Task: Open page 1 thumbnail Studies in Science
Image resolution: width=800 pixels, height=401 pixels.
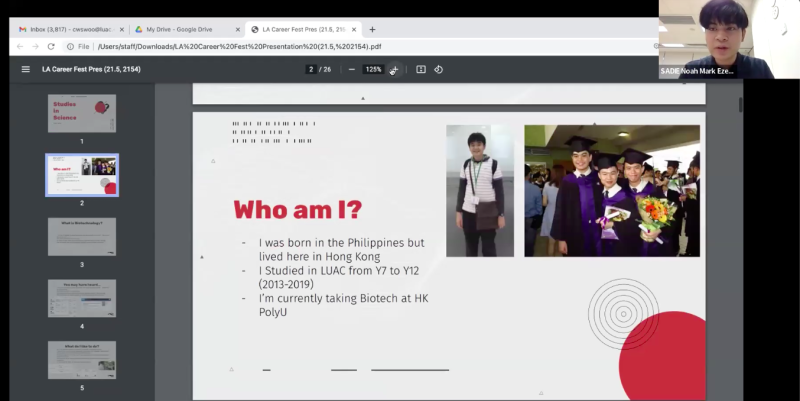Action: point(82,113)
